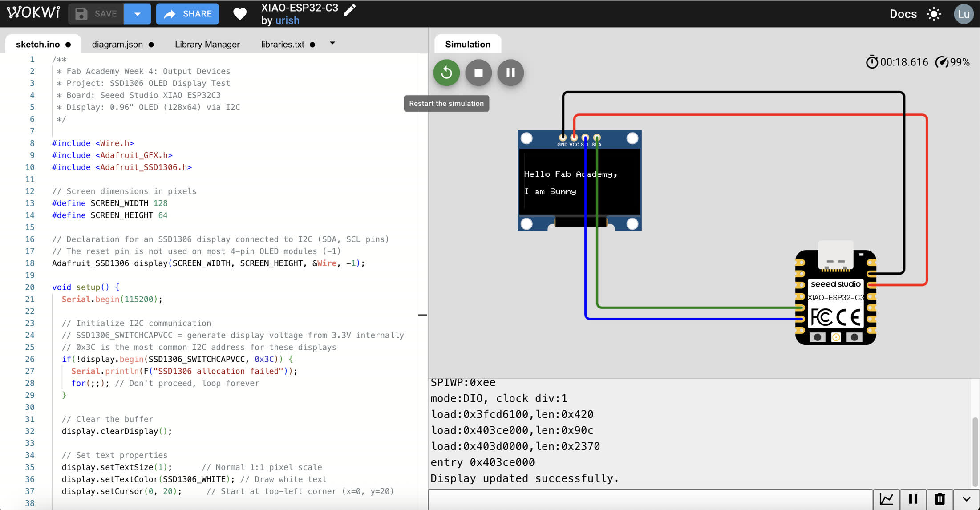Like the project with the heart icon
The image size is (980, 510).
pyautogui.click(x=240, y=14)
